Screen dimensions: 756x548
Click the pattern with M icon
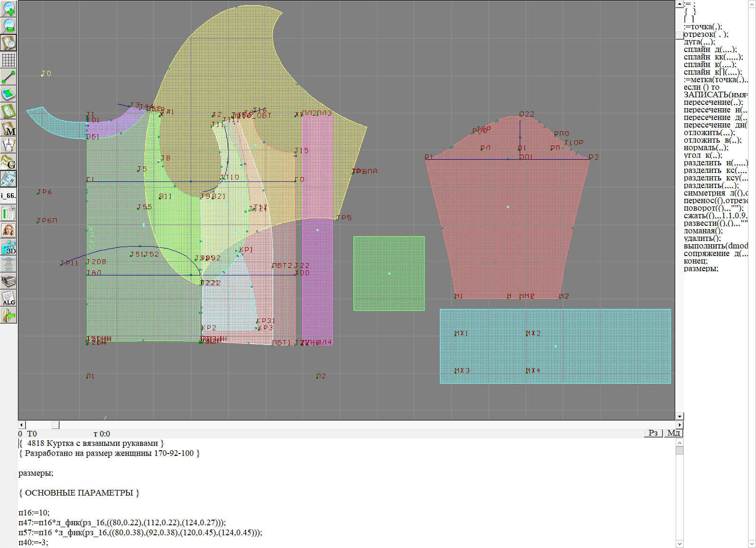coord(9,128)
